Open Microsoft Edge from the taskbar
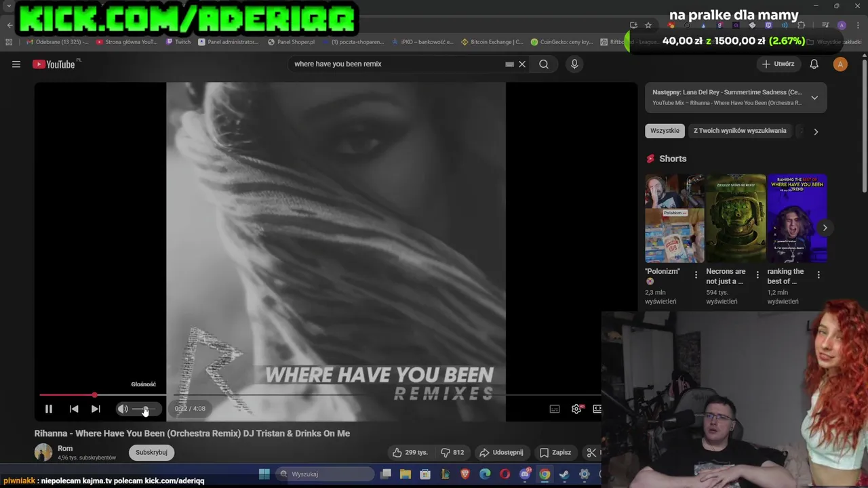 coord(485,474)
